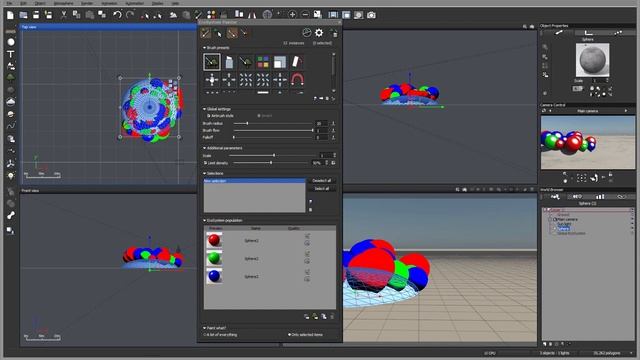Click the wind ventilator icon in the left toolbar

[x=11, y=163]
